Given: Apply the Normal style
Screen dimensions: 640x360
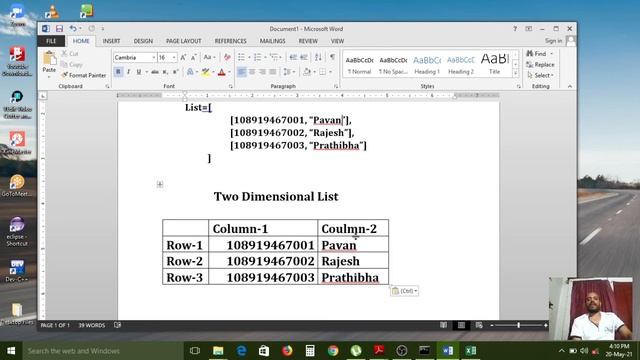Looking at the screenshot, I should tap(359, 64).
